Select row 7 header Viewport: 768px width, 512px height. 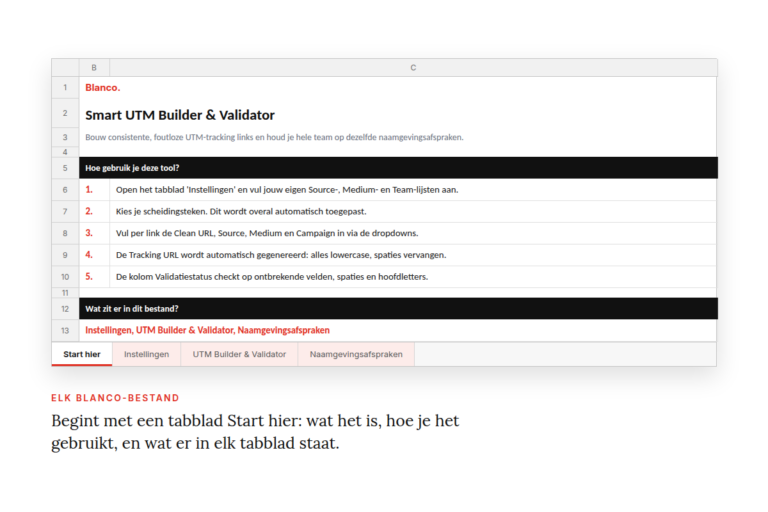coord(65,212)
